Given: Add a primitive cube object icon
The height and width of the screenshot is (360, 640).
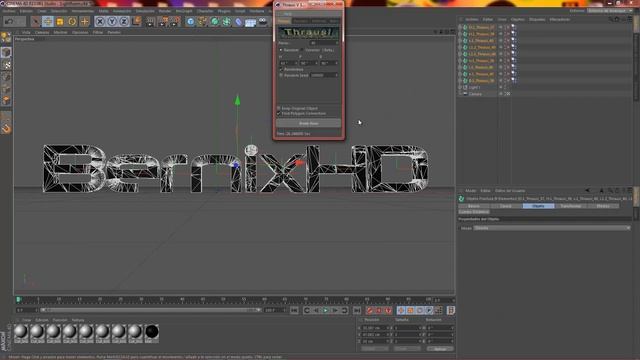Looking at the screenshot, I should point(191,21).
